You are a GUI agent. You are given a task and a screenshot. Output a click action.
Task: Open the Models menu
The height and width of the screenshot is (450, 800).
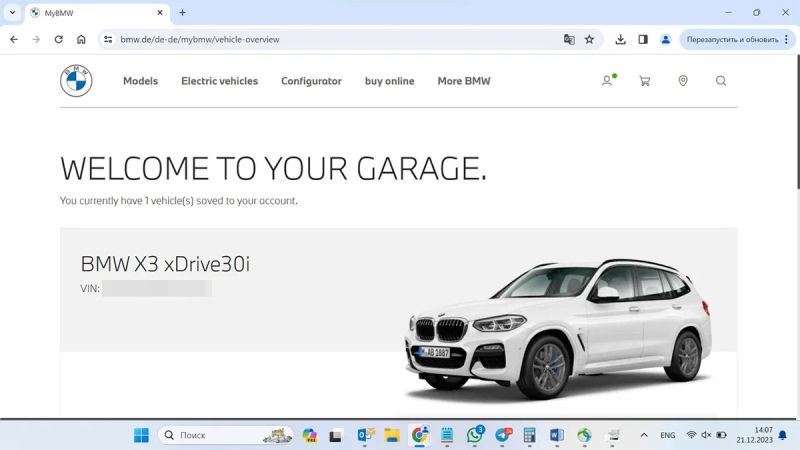click(x=140, y=81)
